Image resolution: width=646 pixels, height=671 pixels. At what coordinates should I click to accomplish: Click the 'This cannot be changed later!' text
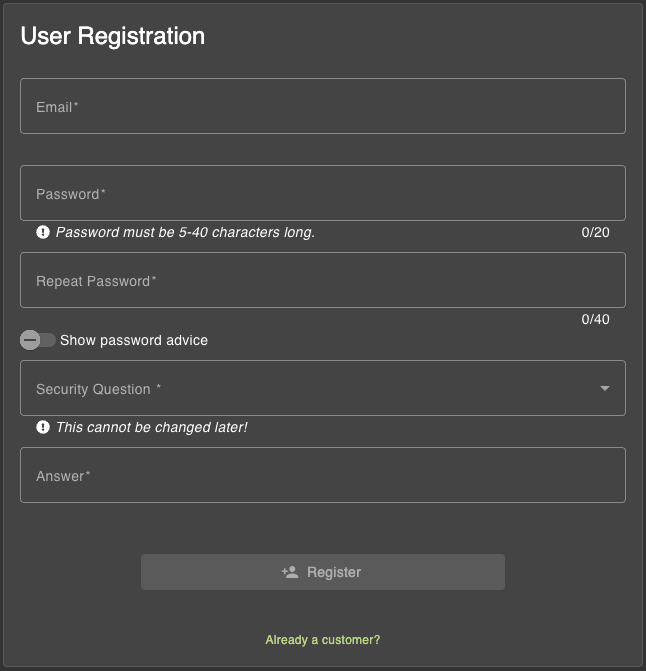click(x=151, y=427)
